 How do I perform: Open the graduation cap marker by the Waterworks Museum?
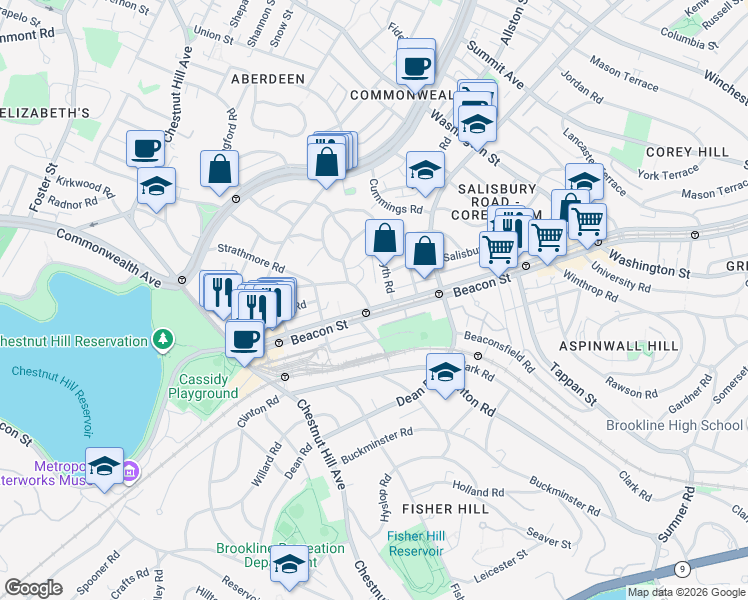point(104,466)
